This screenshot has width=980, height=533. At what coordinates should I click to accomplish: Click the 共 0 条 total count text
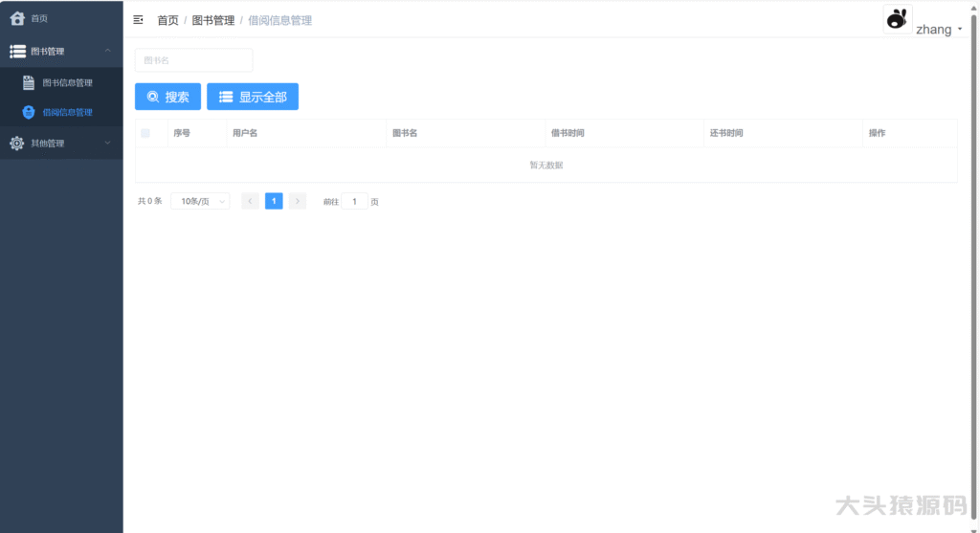(x=150, y=201)
